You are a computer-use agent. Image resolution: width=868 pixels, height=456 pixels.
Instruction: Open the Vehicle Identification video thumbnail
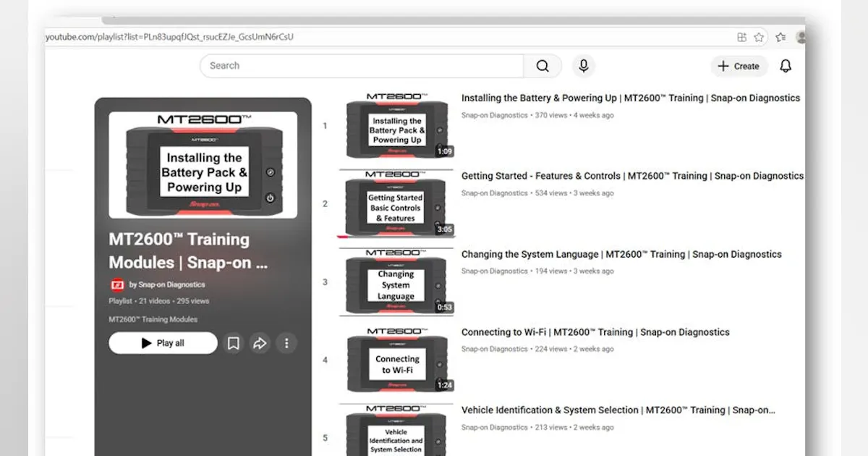point(396,430)
